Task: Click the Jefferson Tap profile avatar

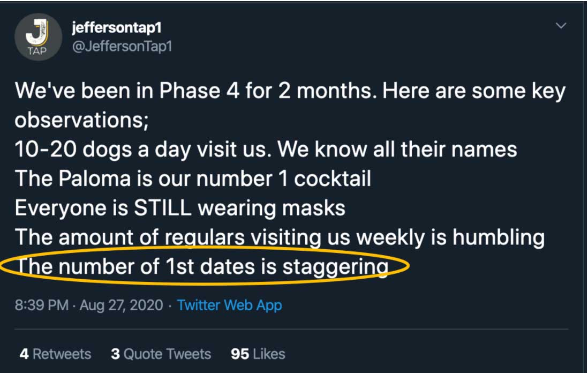Action: [37, 37]
